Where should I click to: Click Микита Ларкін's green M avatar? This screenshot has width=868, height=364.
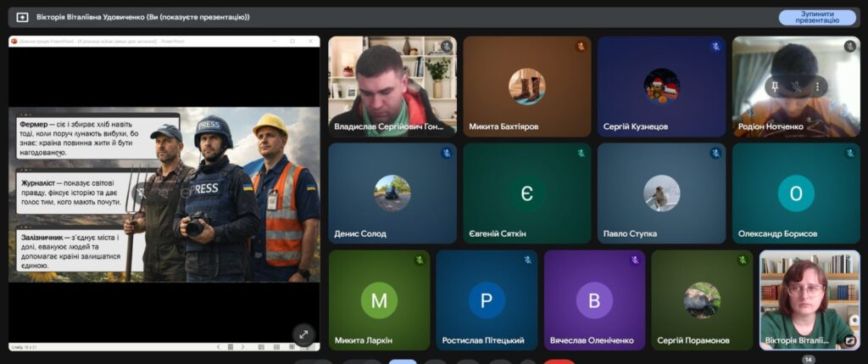[379, 300]
